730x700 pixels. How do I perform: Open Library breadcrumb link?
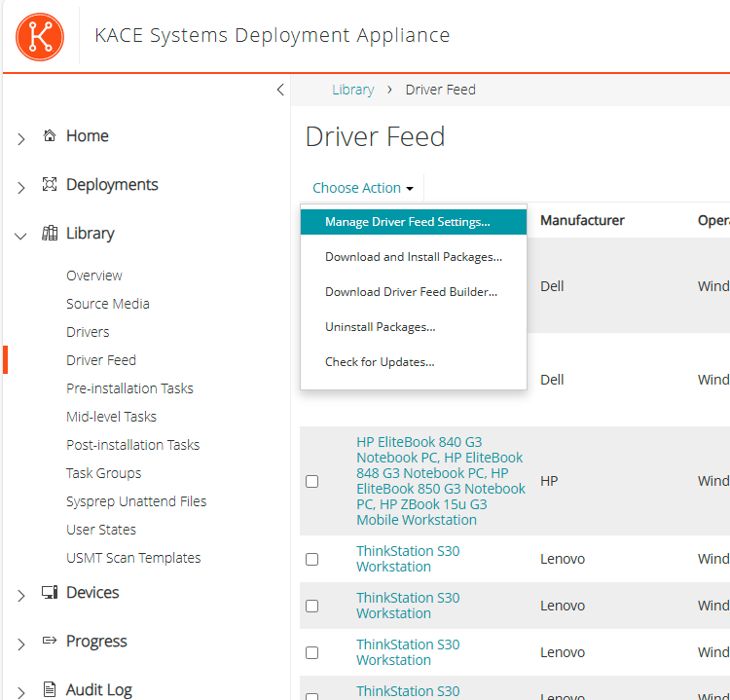[x=352, y=90]
